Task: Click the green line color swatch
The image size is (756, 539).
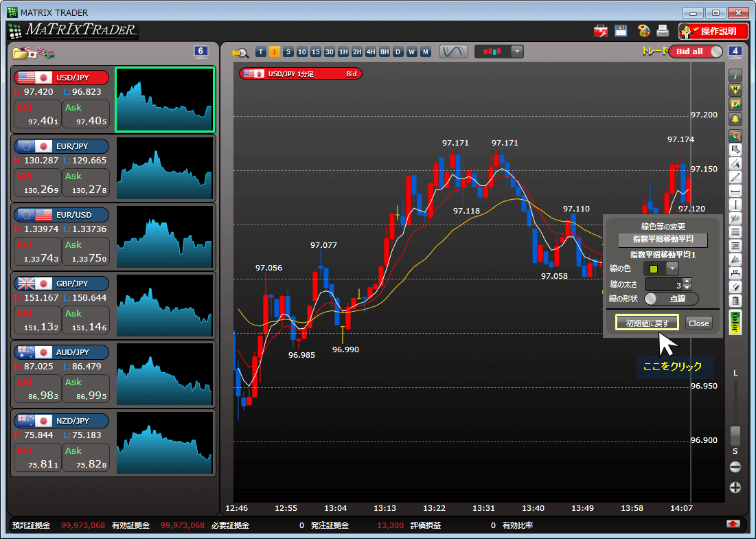Action: (x=654, y=268)
